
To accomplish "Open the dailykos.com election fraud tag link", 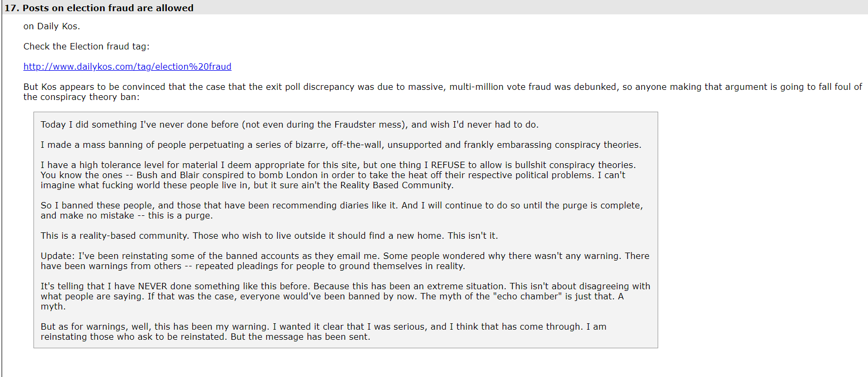I will point(127,66).
